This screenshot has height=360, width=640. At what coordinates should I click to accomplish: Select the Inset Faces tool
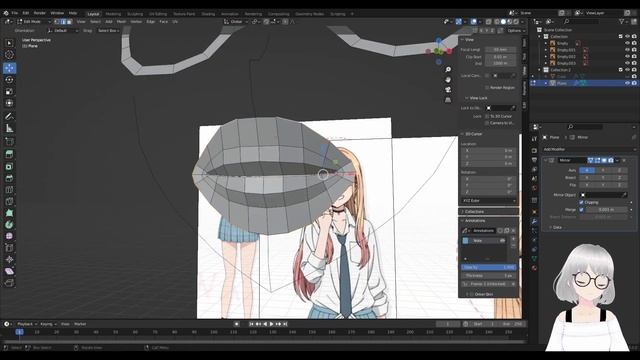point(9,167)
